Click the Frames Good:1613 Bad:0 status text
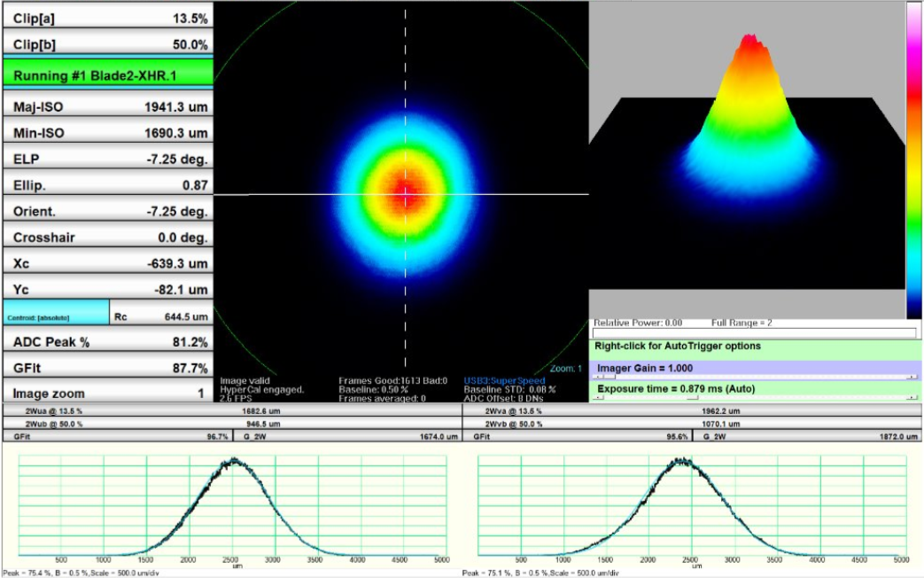Viewport: 924px width, 578px height. (393, 381)
